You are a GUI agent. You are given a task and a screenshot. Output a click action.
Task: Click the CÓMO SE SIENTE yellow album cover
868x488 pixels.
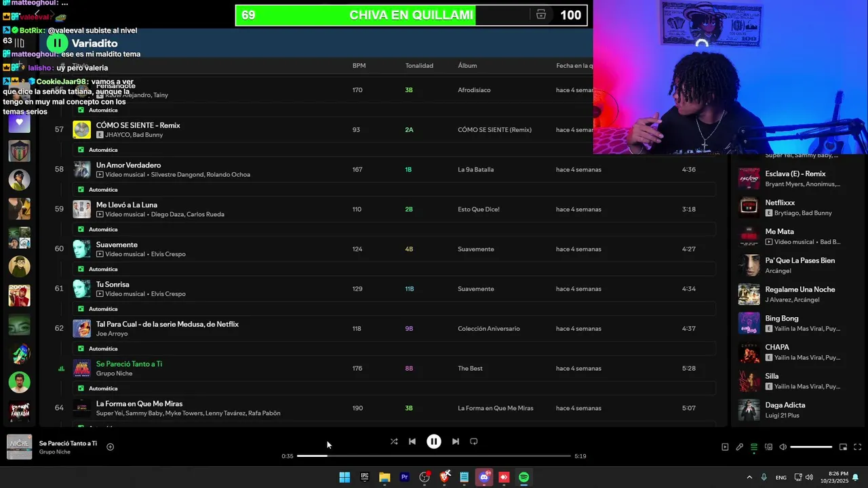[x=81, y=129]
